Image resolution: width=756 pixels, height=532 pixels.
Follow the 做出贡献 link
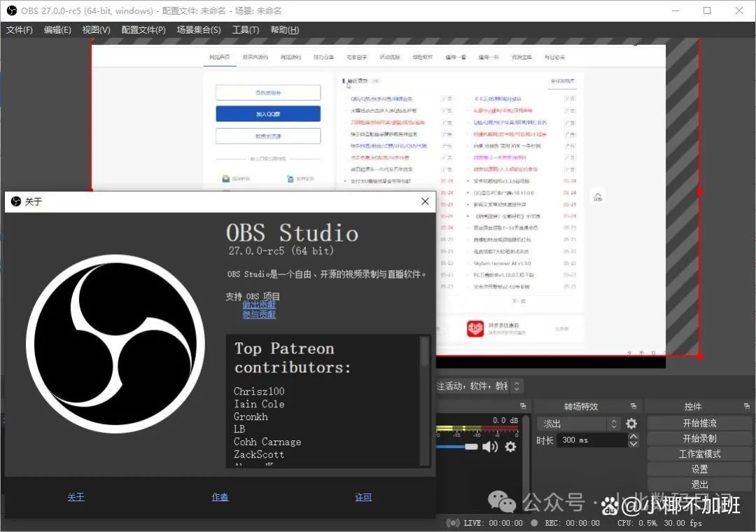point(259,304)
